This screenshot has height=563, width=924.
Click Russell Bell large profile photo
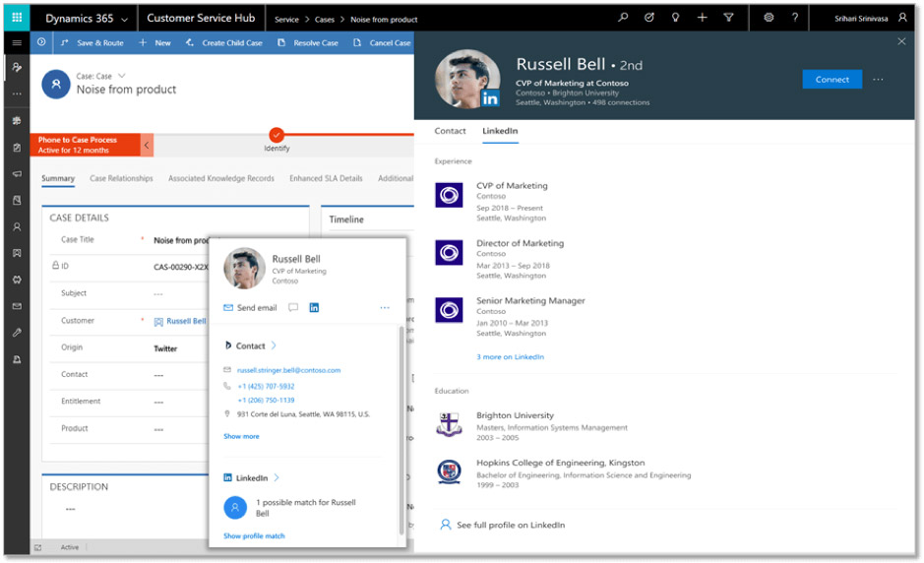click(467, 79)
